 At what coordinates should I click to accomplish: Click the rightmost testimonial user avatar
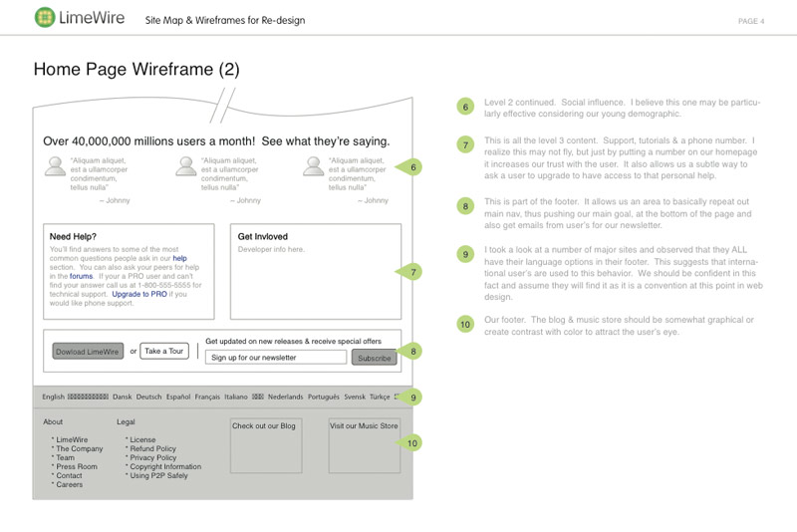tap(314, 166)
